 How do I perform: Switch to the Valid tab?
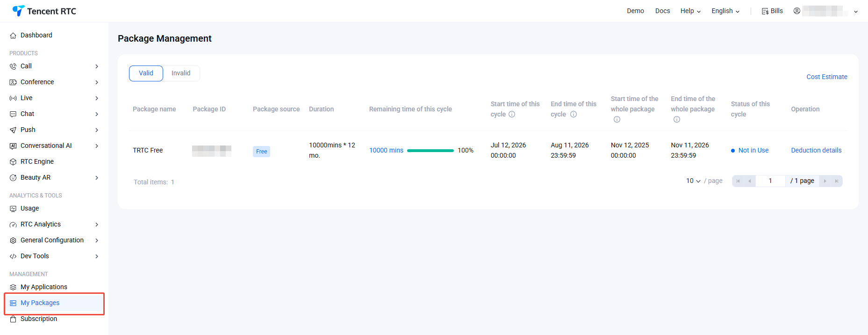[x=146, y=73]
